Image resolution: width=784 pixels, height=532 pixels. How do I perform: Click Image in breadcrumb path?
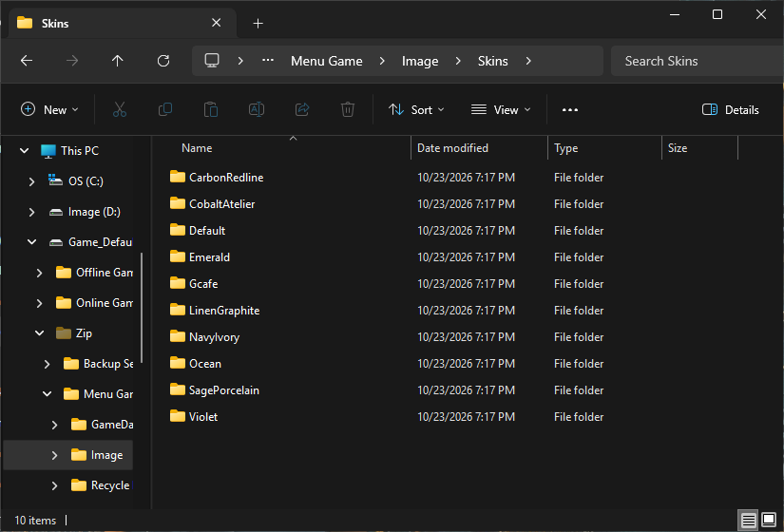point(420,61)
